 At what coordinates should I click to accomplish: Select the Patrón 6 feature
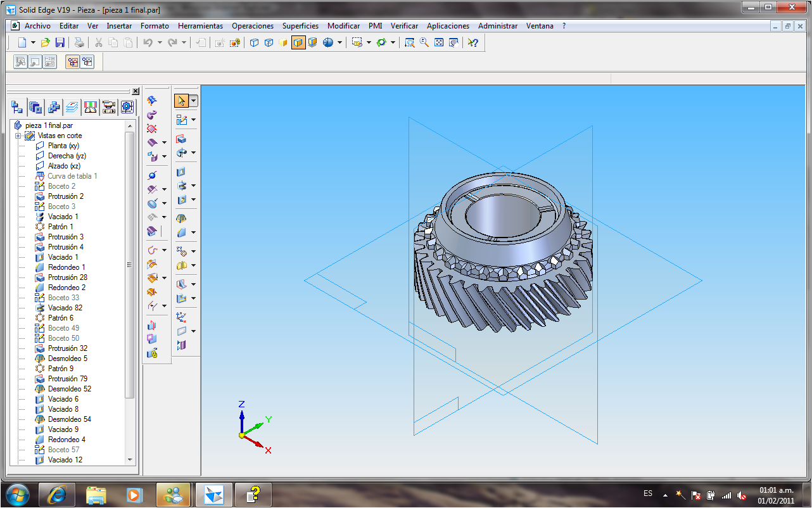61,318
